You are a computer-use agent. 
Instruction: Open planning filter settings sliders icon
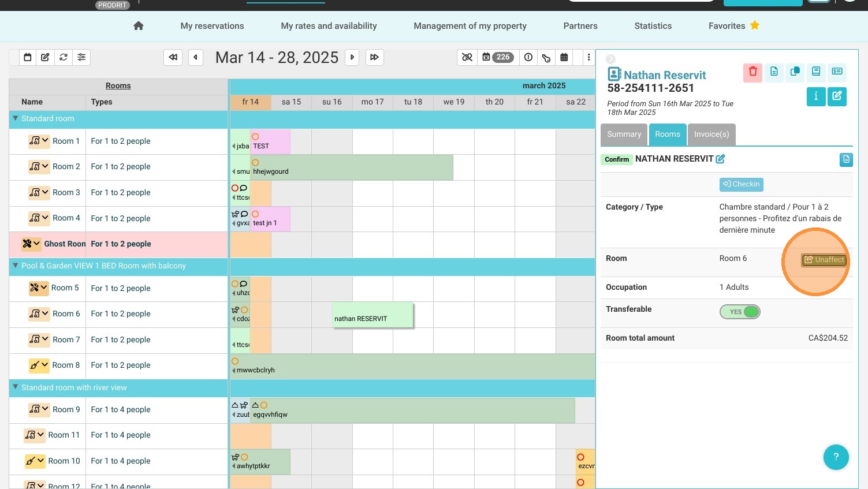[x=81, y=57]
